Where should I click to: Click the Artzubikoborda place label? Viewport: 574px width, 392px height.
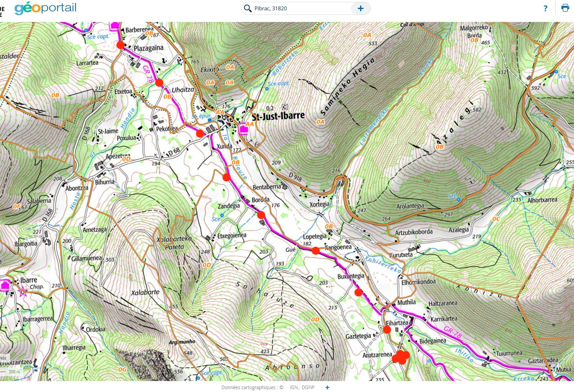coord(414,232)
